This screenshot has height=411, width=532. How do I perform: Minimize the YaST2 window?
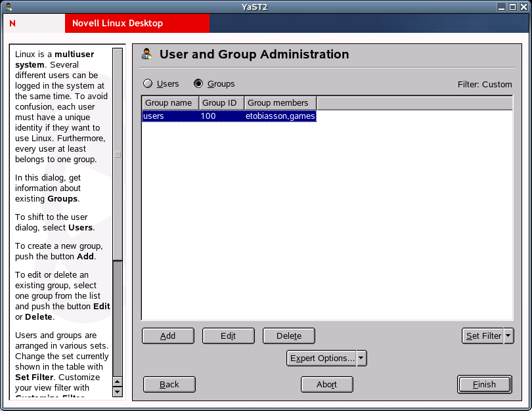point(502,7)
